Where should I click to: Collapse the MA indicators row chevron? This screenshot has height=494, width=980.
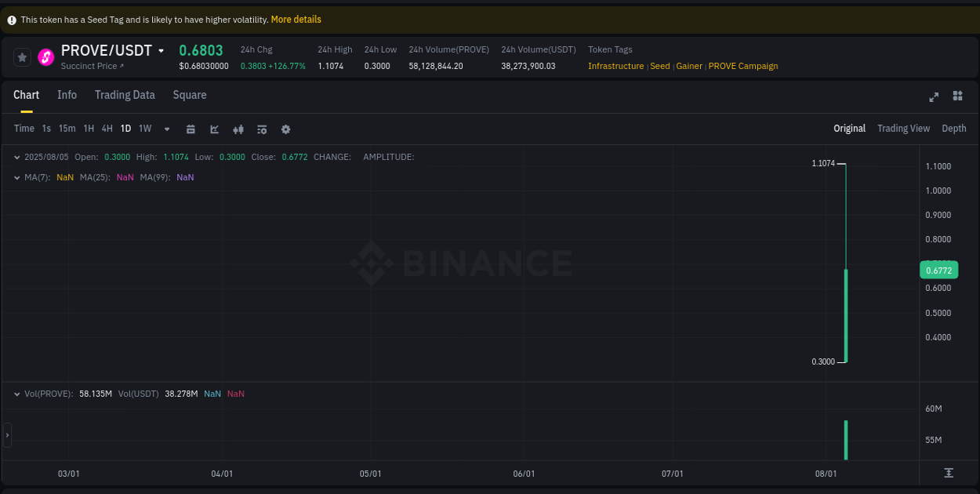pos(16,177)
